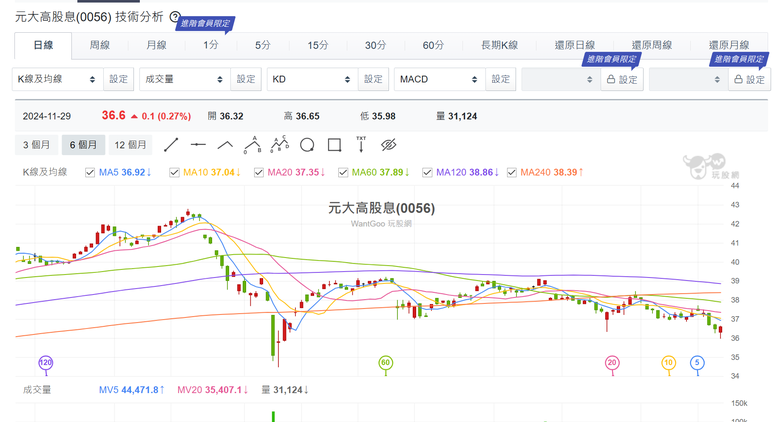780x422 pixels.
Task: Switch to the 周線 tab
Action: pyautogui.click(x=99, y=45)
